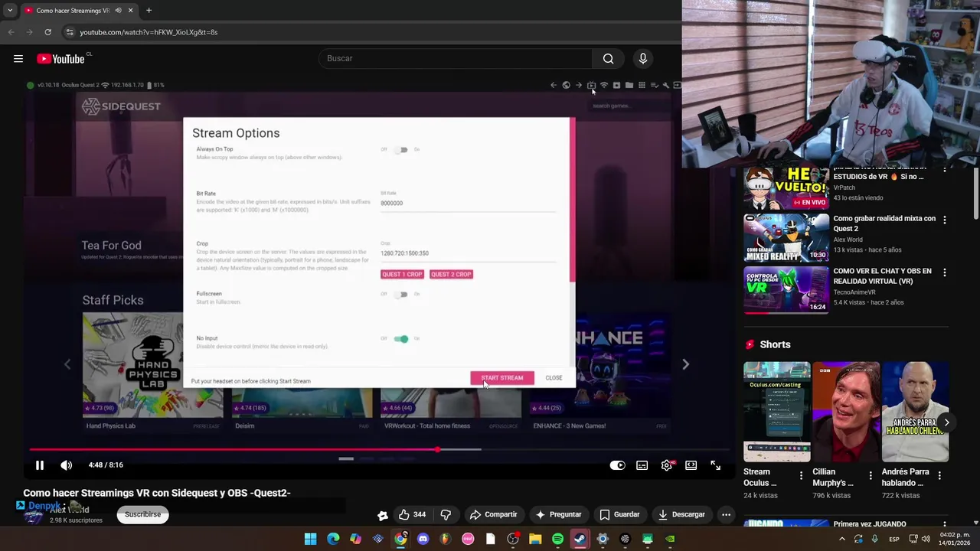Open the YouTube hamburger guide menu
The image size is (980, 551).
click(18, 59)
